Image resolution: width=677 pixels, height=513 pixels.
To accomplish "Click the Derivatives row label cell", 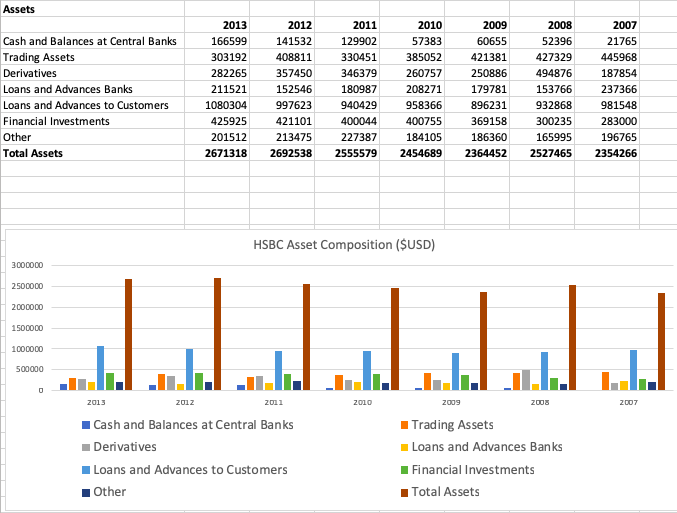I will pyautogui.click(x=92, y=73).
